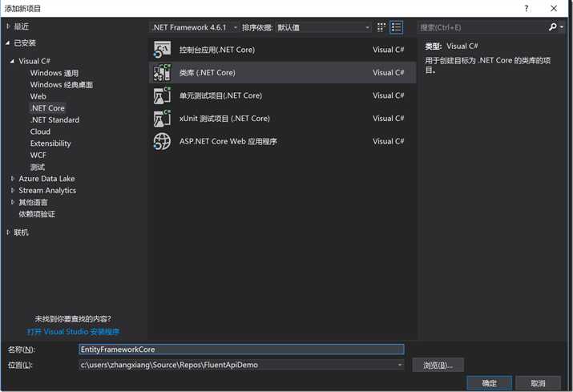Switch to small icons grid view
Screen dimensions: 573x392
pos(381,27)
